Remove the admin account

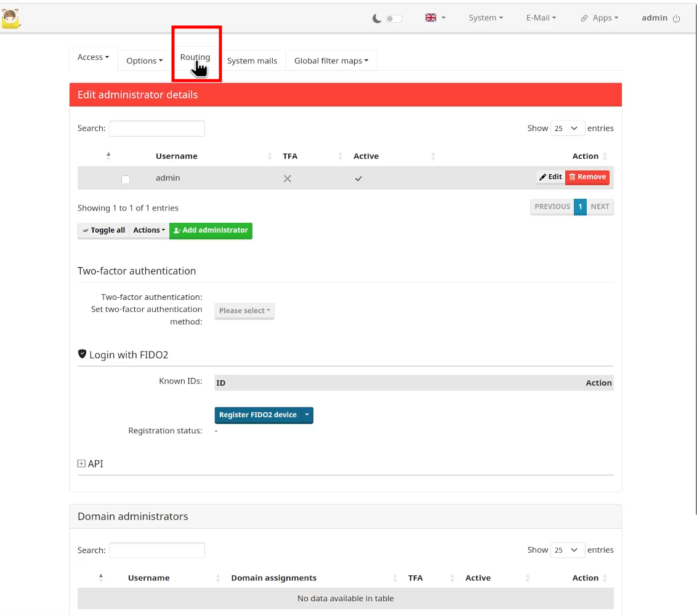587,177
